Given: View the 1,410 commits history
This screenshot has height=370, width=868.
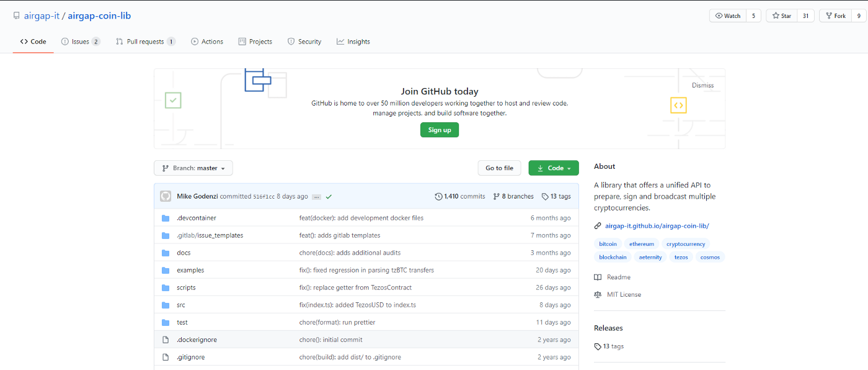Looking at the screenshot, I should click(460, 196).
